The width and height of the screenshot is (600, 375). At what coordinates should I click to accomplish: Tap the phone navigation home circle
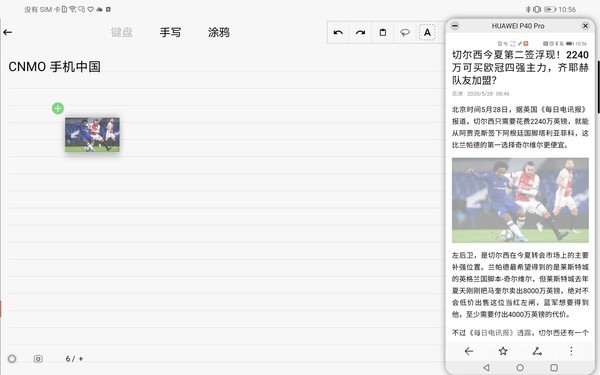pos(520,367)
